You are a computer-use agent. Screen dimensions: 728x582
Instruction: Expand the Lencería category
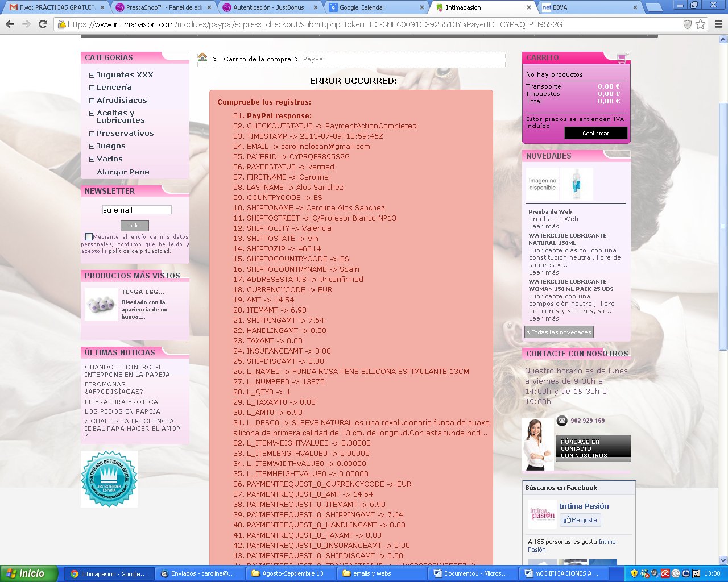pos(92,88)
